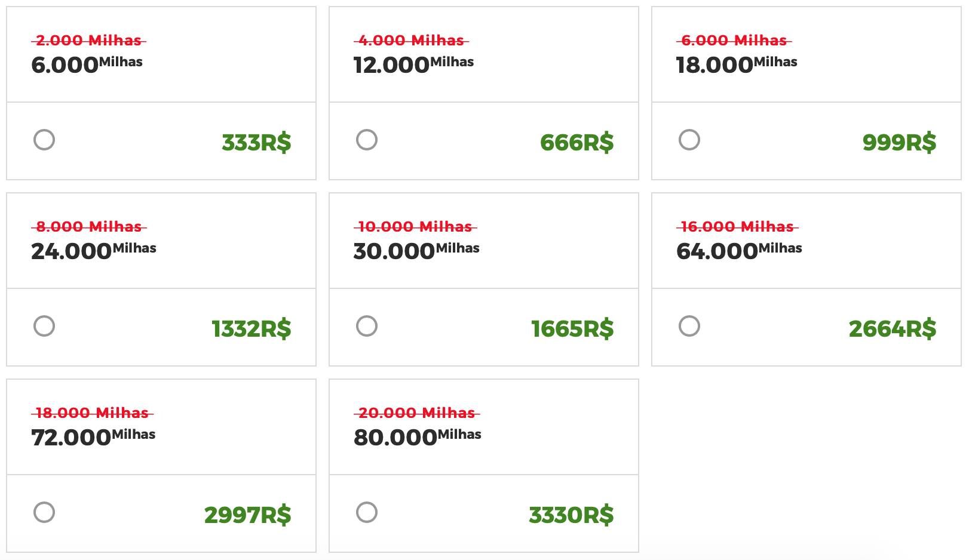The width and height of the screenshot is (969, 560).
Task: Pick the 30.000 Milhas radio button
Action: tap(367, 326)
